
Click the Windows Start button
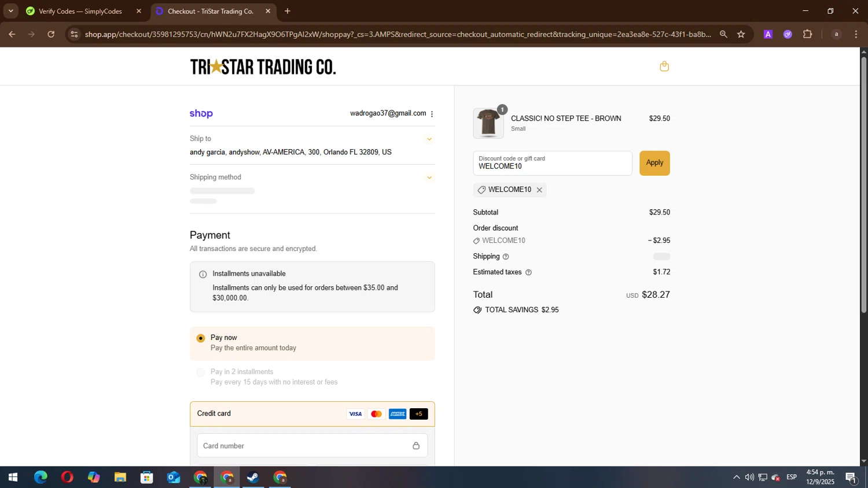(13, 478)
